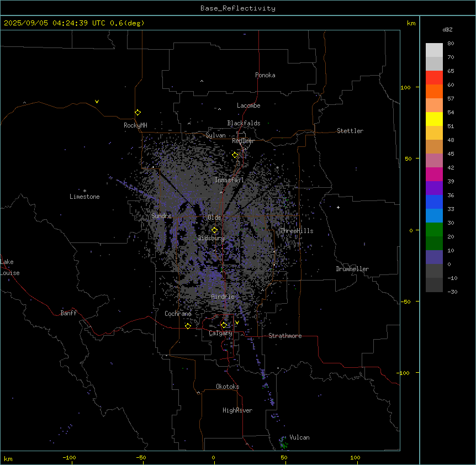Click the HighRiver city label

(x=237, y=410)
